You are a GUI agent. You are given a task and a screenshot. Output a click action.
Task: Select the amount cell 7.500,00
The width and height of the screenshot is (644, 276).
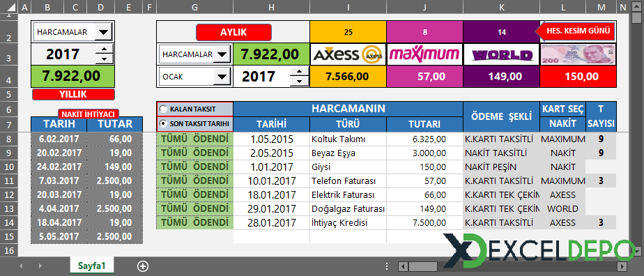424,222
